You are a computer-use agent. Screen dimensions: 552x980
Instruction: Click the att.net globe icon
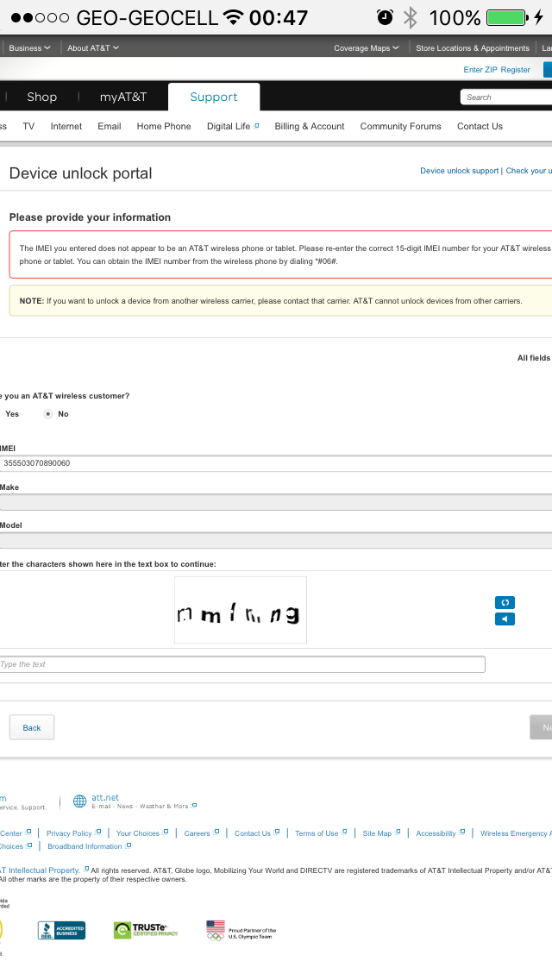(x=79, y=801)
